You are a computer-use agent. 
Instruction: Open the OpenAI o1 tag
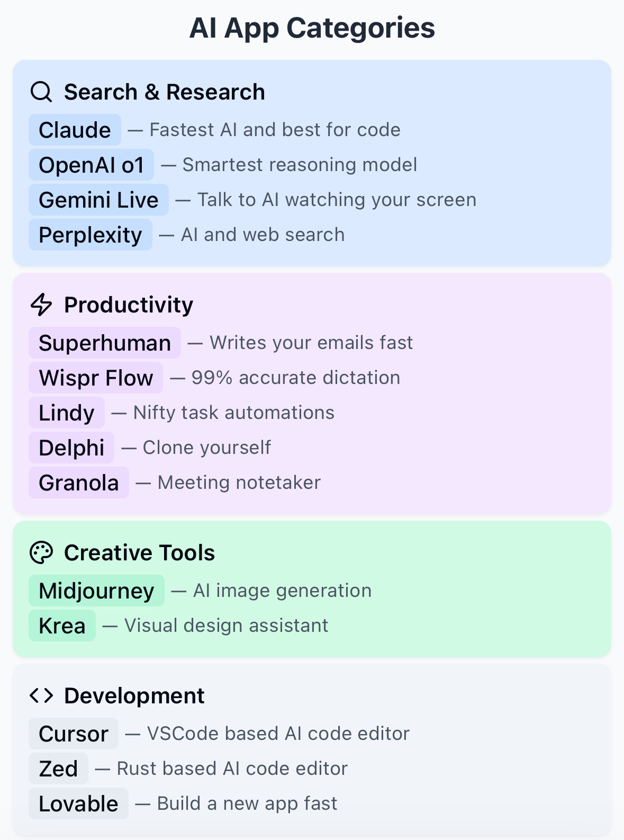tap(91, 165)
